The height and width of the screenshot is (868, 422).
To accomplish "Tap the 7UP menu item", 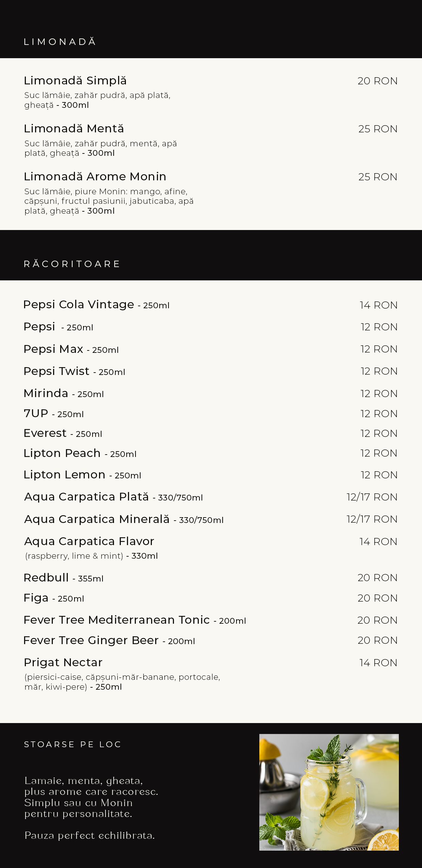I will [36, 413].
